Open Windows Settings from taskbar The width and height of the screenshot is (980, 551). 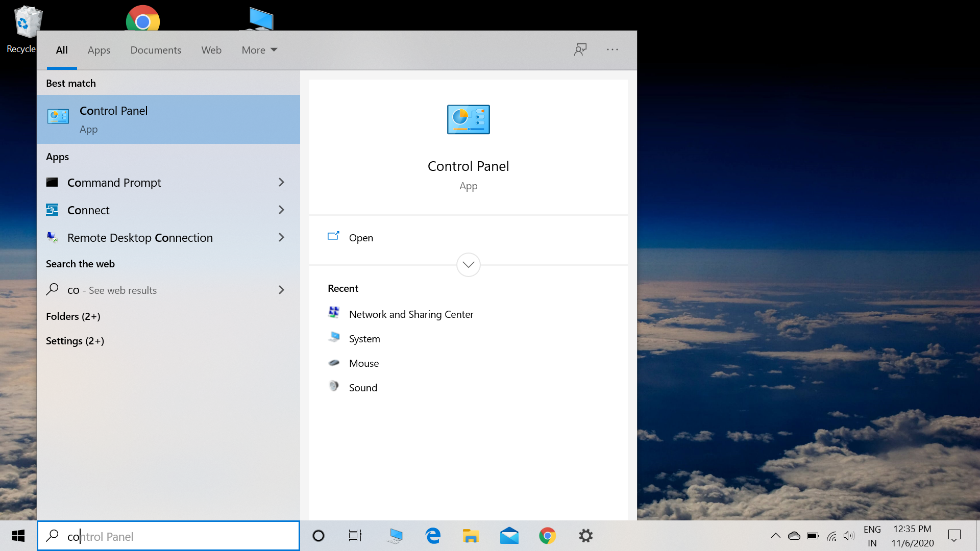click(x=585, y=536)
